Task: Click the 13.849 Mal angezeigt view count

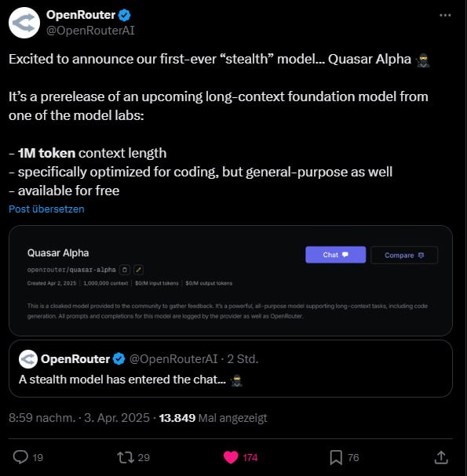Action: click(213, 418)
